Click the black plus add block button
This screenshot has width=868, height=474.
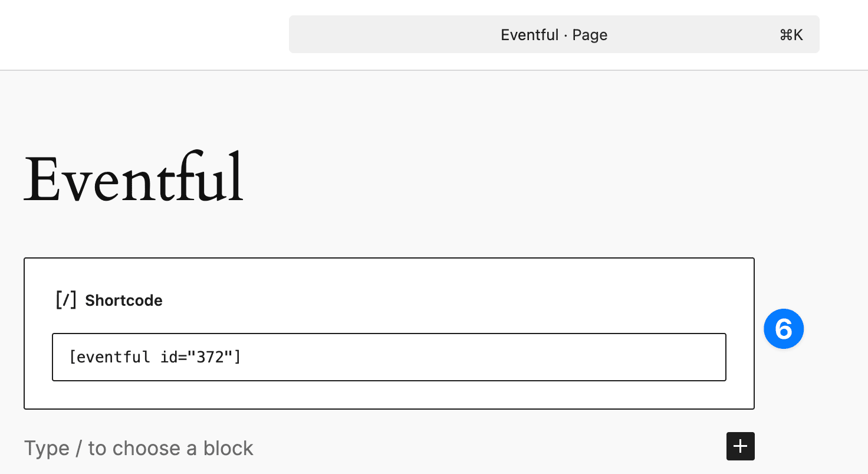(x=741, y=446)
